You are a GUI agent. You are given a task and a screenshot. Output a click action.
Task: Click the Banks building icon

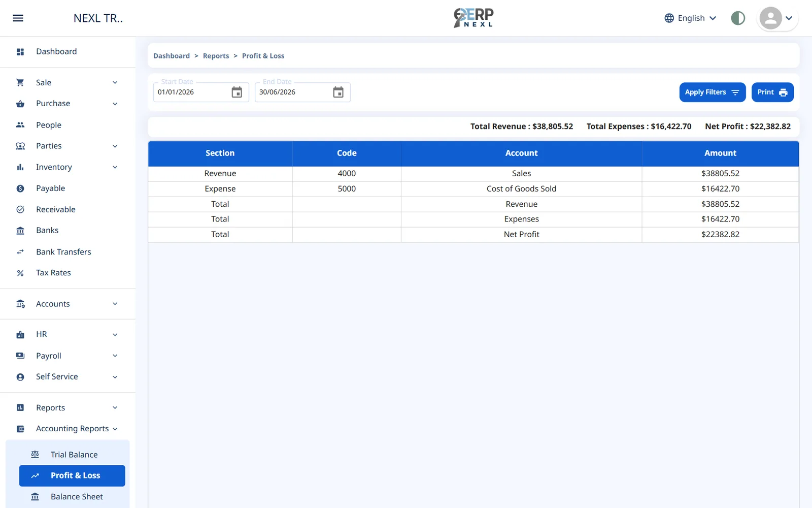point(20,231)
